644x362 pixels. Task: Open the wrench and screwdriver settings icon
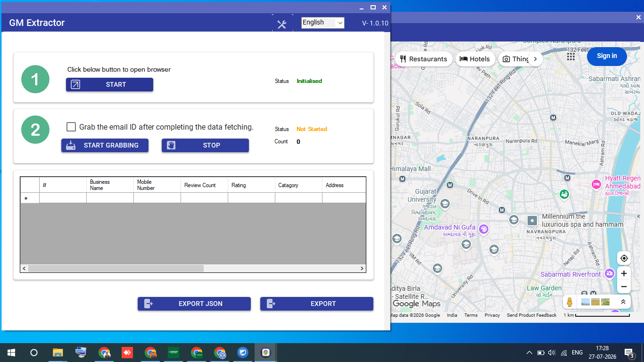point(282,25)
